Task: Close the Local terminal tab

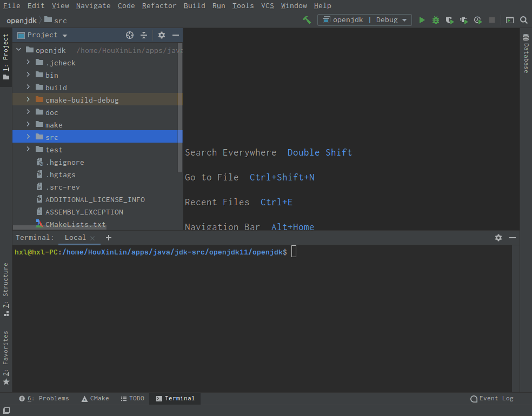Action: [x=92, y=238]
